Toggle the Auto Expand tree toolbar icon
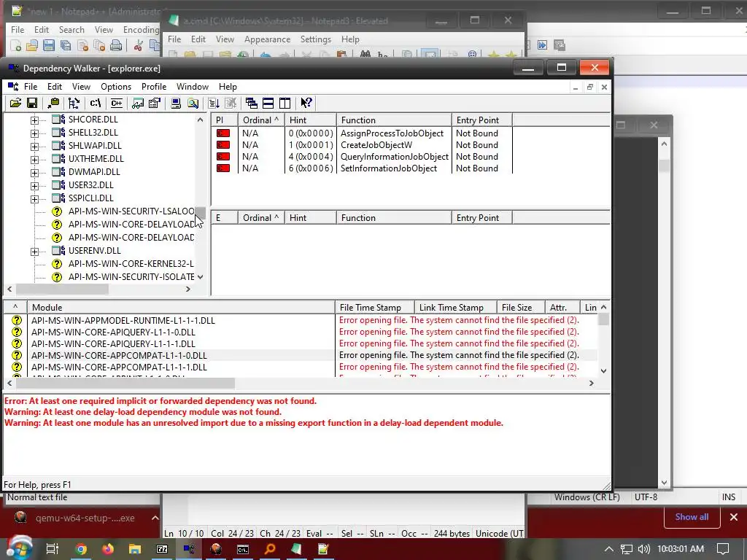Screen dimensions: 747x560 coord(74,103)
